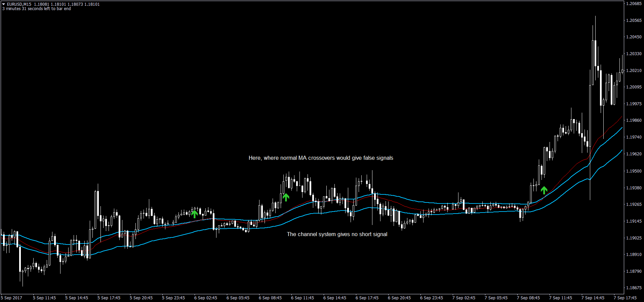644x302 pixels.
Task: Select the green up arrow near 6 Sep 02:45
Action: coord(194,214)
